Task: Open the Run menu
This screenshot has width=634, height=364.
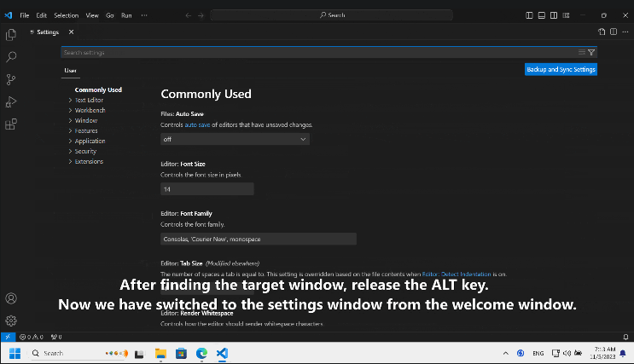Action: 126,15
